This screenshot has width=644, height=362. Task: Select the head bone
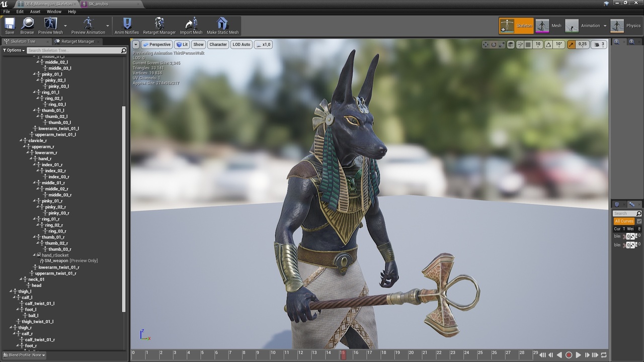tap(37, 286)
